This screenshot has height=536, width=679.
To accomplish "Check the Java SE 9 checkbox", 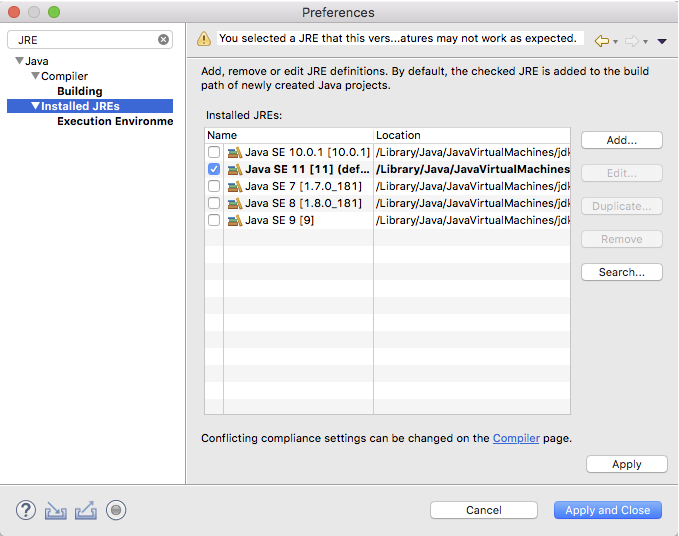I will tap(214, 220).
